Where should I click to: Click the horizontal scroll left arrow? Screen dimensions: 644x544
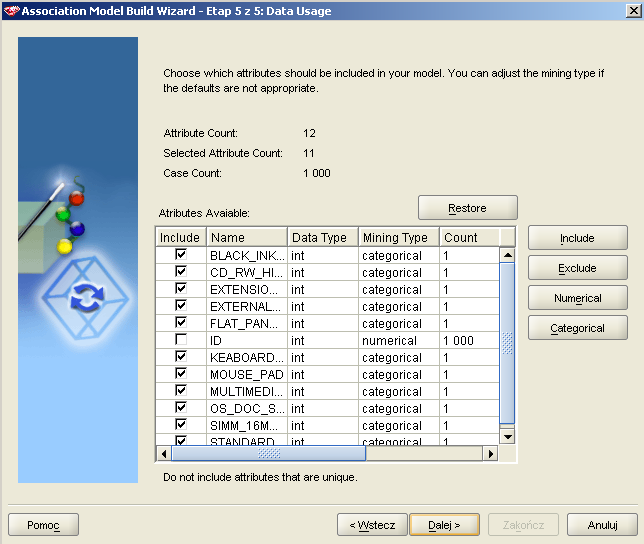[x=164, y=454]
